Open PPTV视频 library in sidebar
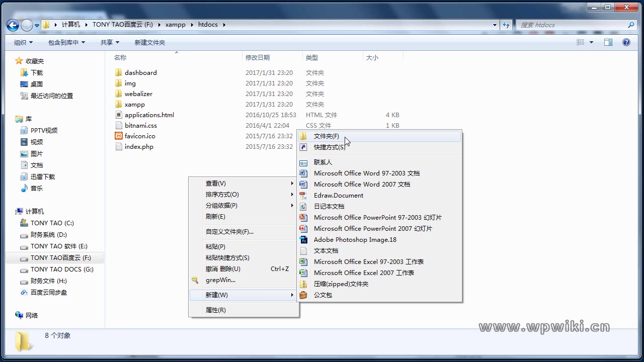 [44, 130]
